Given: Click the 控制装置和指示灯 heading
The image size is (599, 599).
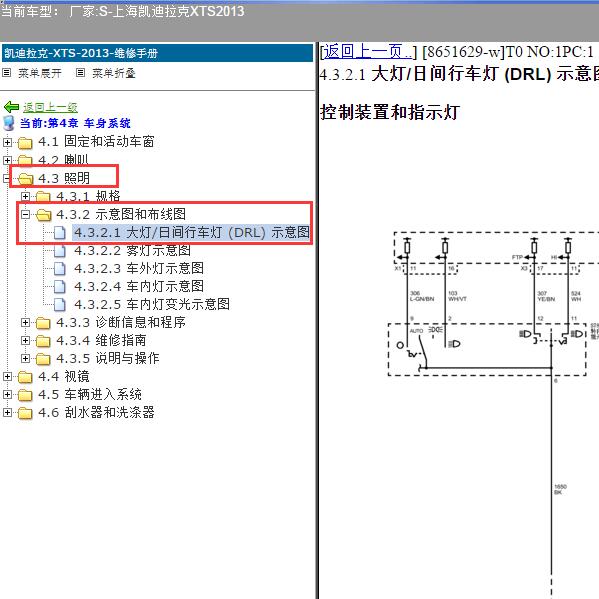Looking at the screenshot, I should click(x=390, y=112).
